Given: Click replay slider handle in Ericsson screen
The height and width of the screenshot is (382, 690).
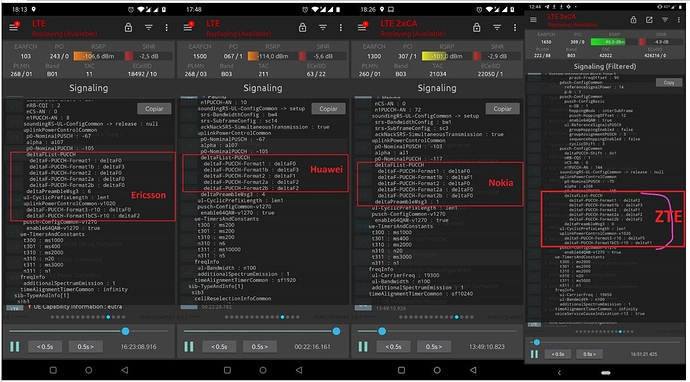Looking at the screenshot, I should pos(125,331).
